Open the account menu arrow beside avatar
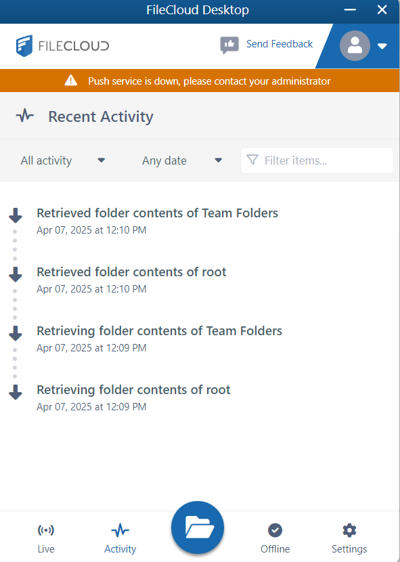This screenshot has width=400, height=562. pos(382,46)
